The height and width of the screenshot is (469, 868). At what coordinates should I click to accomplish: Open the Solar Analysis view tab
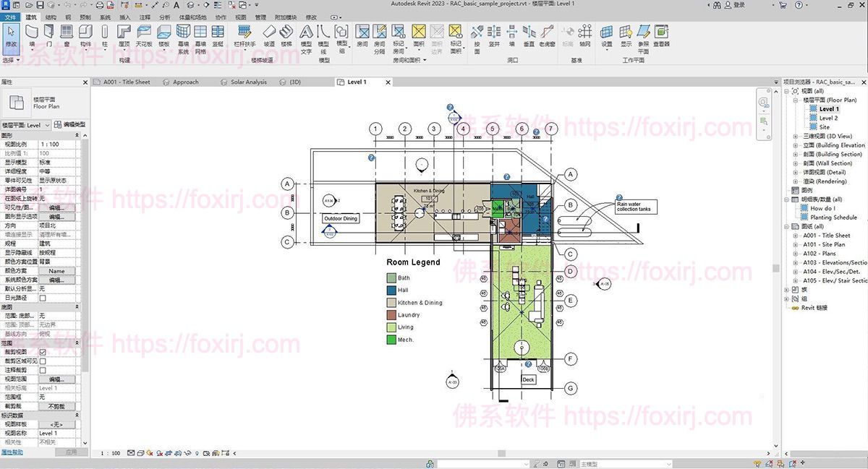(250, 82)
